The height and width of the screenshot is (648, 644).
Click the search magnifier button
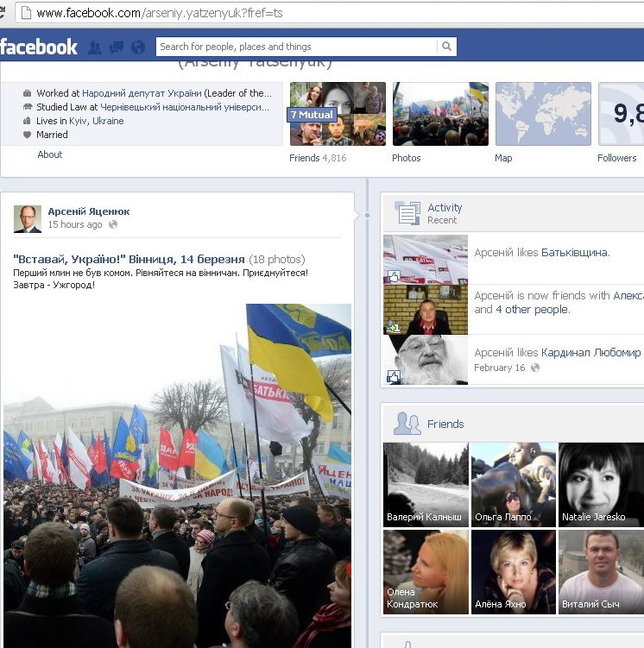point(446,47)
